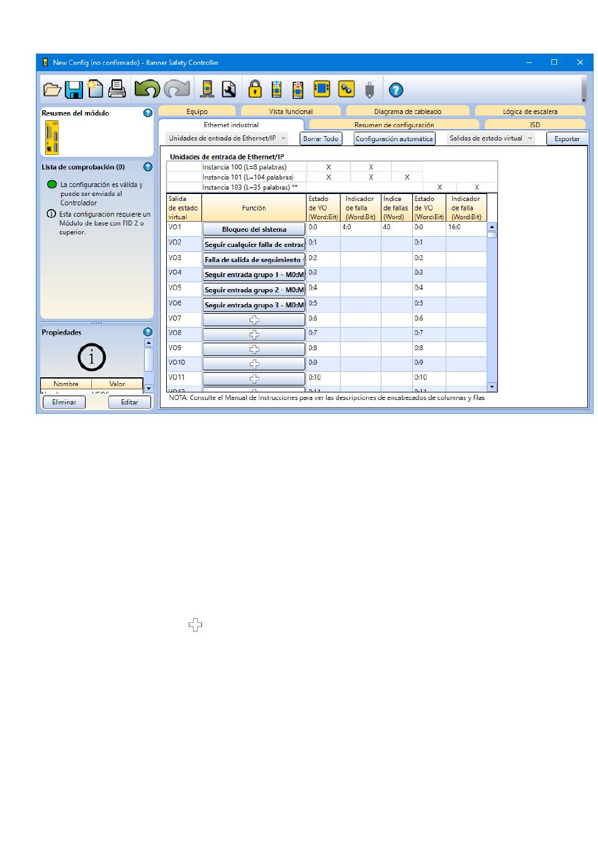Image resolution: width=598 pixels, height=868 pixels.
Task: Click the info icon in Propiedades
Action: (x=92, y=358)
